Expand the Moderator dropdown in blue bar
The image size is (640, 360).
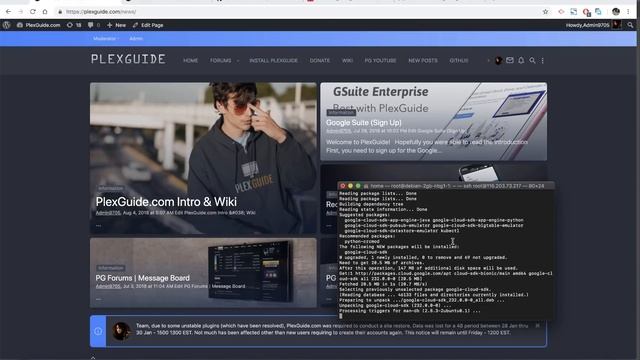pos(106,38)
